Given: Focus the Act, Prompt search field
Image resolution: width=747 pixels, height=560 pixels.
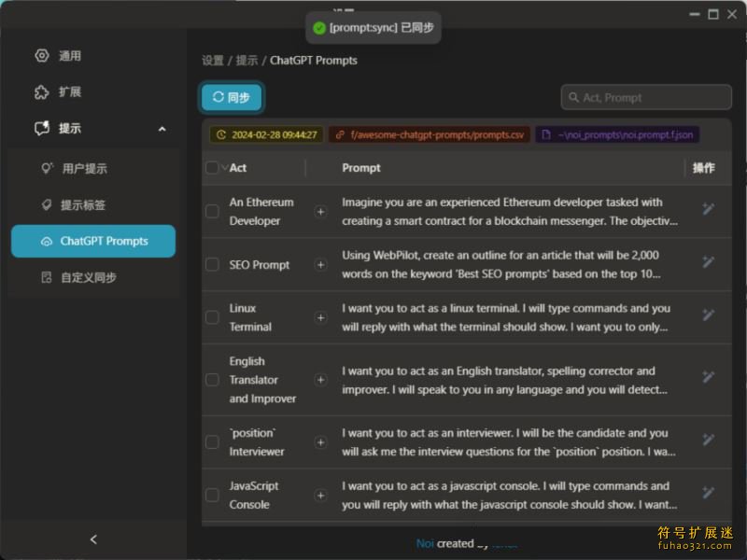Looking at the screenshot, I should 652,97.
